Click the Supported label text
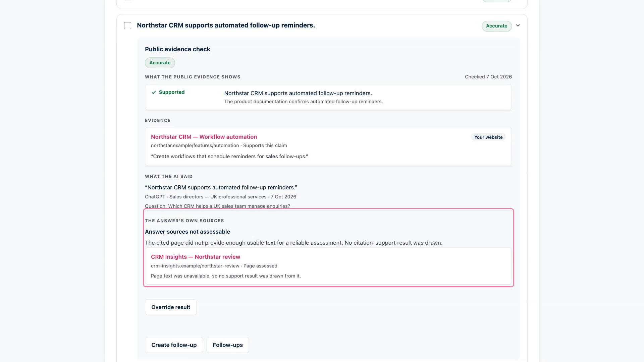This screenshot has height=362, width=644. (172, 92)
